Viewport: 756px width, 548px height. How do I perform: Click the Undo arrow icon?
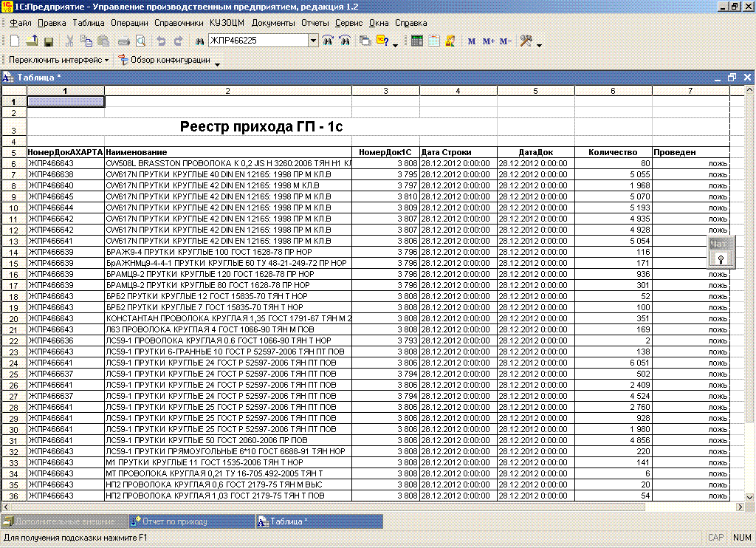162,41
